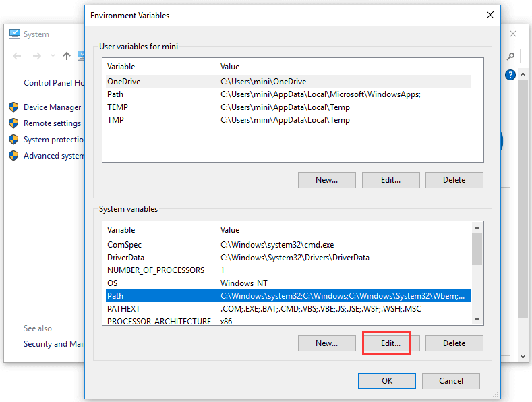Click C:\Windows\system32\cmd.exe value cell

tap(277, 245)
